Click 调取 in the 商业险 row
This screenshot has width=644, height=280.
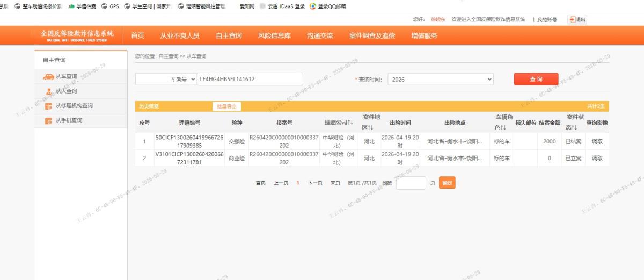point(597,158)
